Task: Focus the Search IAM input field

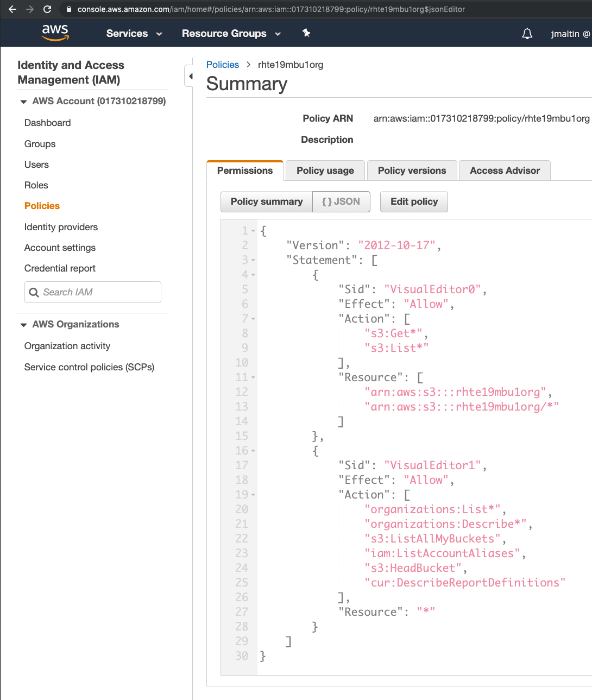Action: (93, 292)
